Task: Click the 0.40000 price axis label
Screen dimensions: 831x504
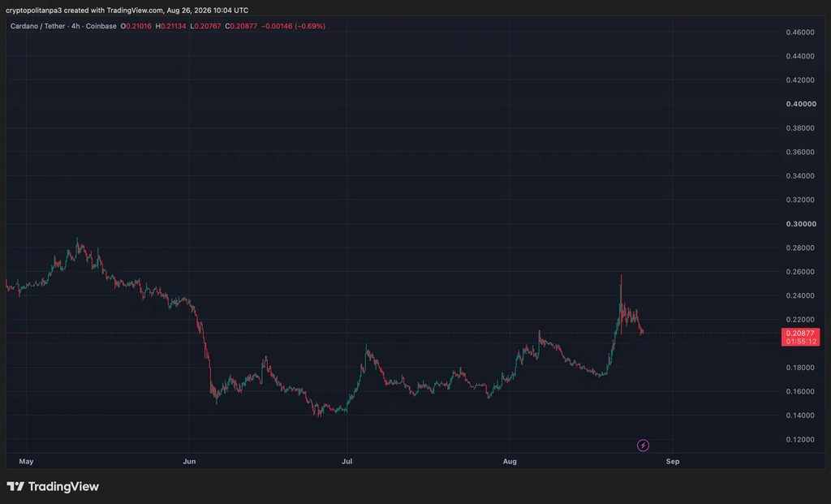Action: coord(801,104)
